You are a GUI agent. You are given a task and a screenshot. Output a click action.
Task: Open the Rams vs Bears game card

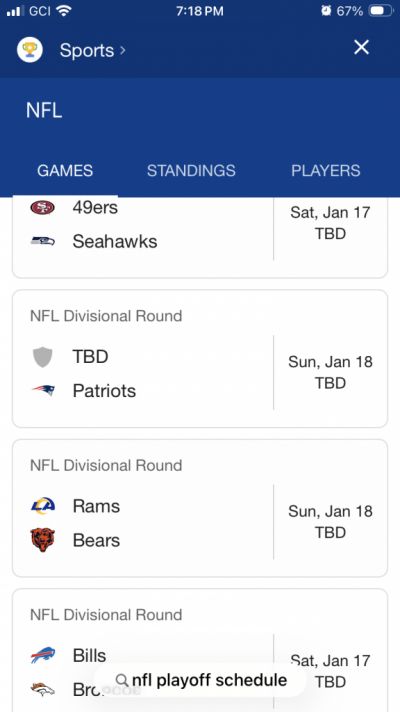tap(200, 508)
